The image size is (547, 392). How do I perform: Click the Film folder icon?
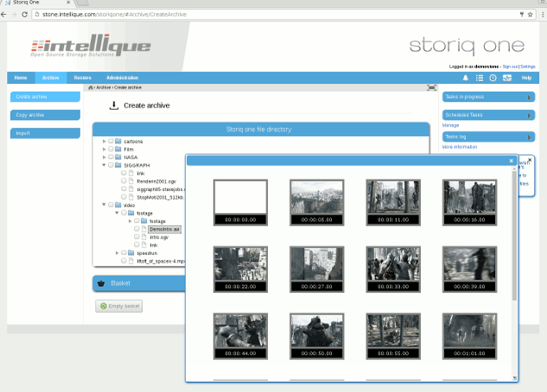(x=118, y=149)
